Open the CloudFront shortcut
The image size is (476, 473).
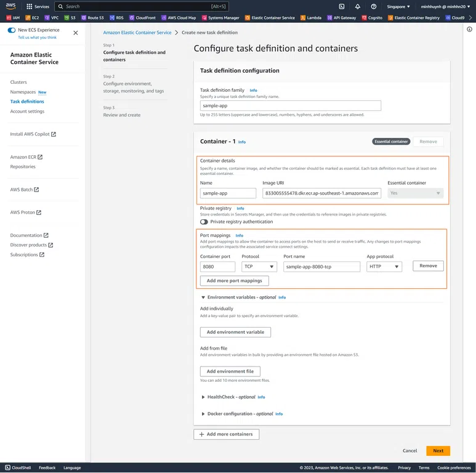coord(142,18)
